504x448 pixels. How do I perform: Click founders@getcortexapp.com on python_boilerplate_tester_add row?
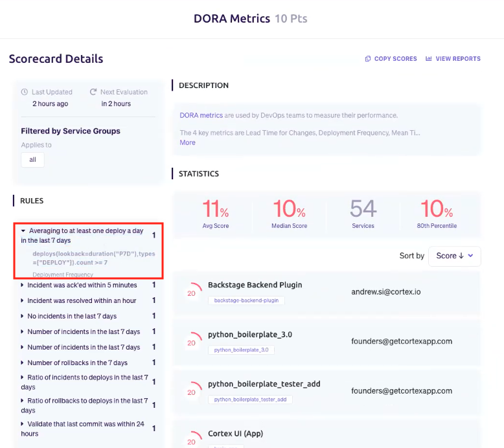click(402, 391)
